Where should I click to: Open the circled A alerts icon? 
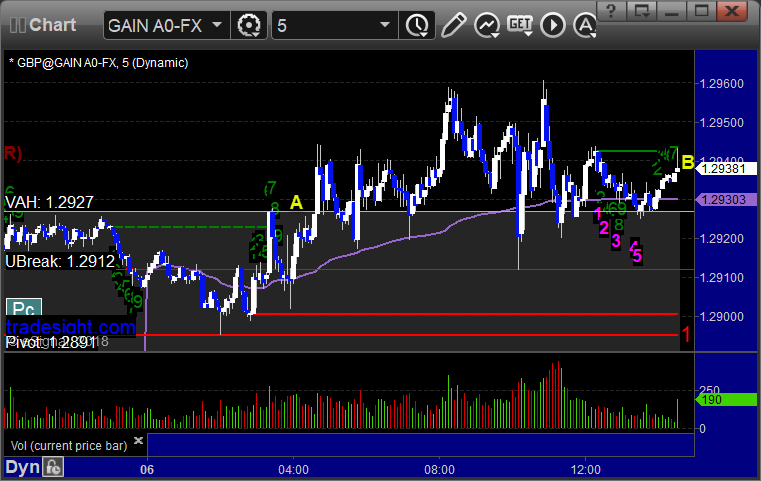(x=585, y=25)
